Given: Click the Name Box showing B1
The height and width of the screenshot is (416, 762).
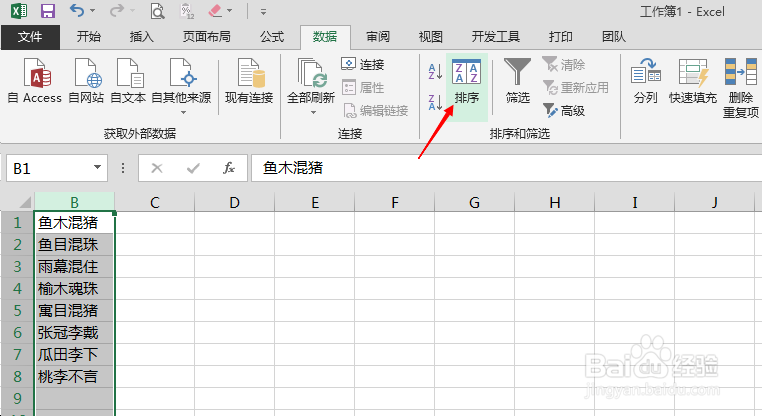Looking at the screenshot, I should (x=49, y=168).
